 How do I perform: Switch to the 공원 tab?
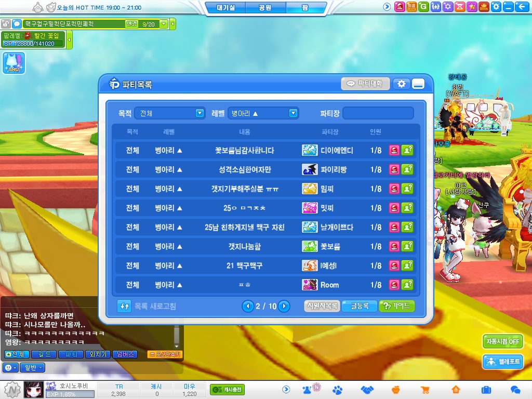click(265, 8)
